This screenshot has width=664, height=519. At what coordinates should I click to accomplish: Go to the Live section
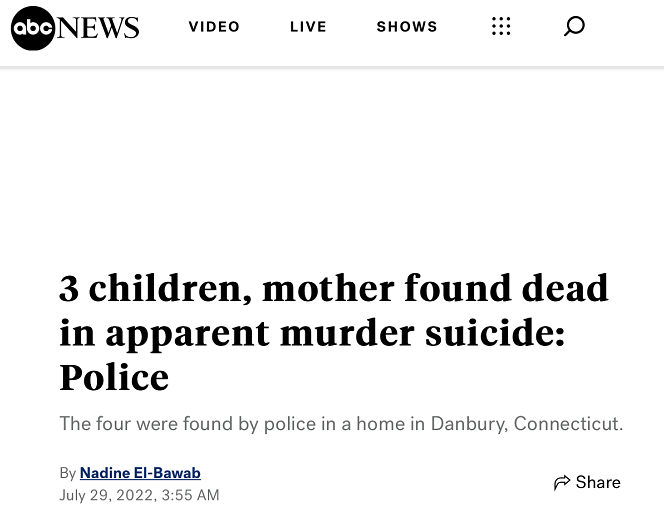(x=308, y=27)
